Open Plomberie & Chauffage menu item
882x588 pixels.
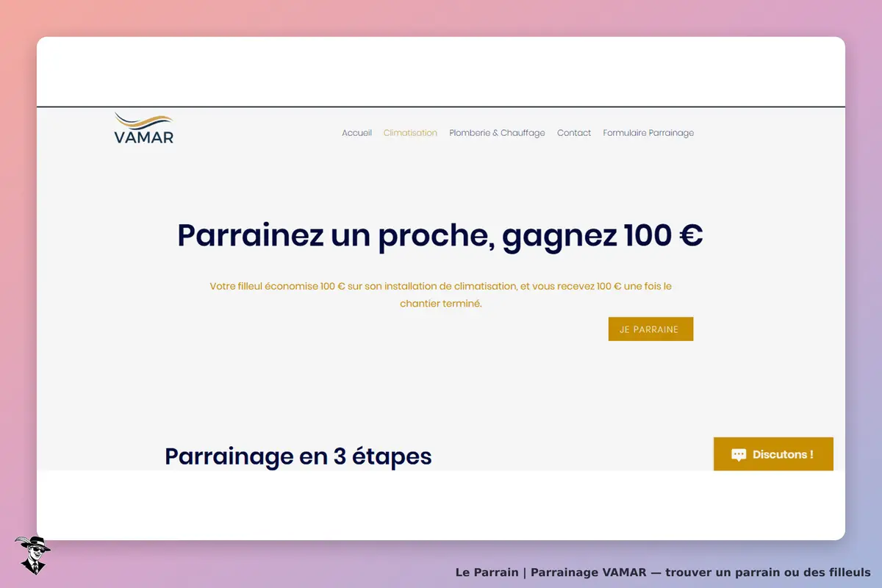(497, 133)
